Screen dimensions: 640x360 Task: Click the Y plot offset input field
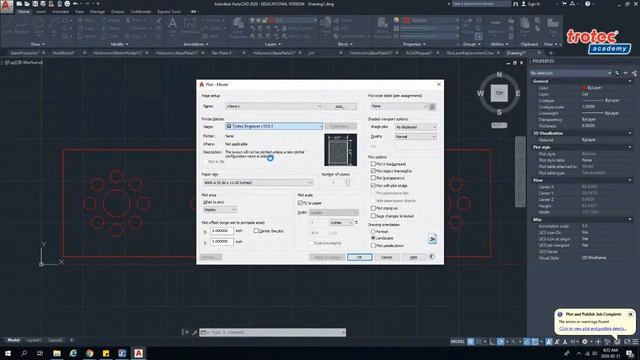[x=222, y=242]
